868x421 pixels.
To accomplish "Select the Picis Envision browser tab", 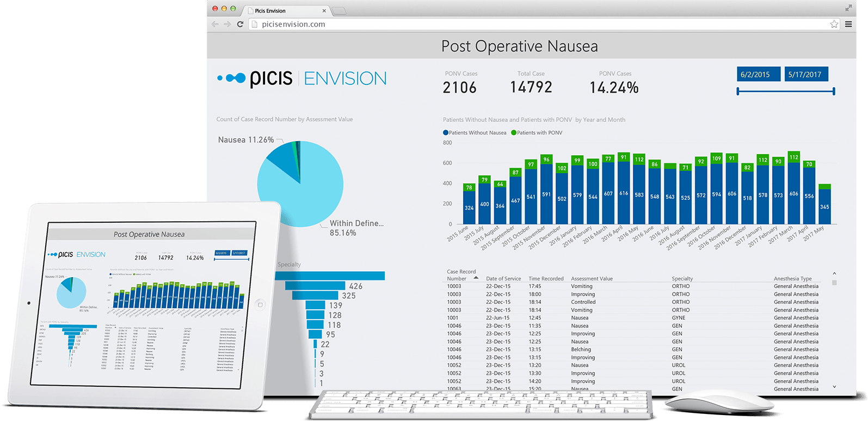I will tap(283, 11).
